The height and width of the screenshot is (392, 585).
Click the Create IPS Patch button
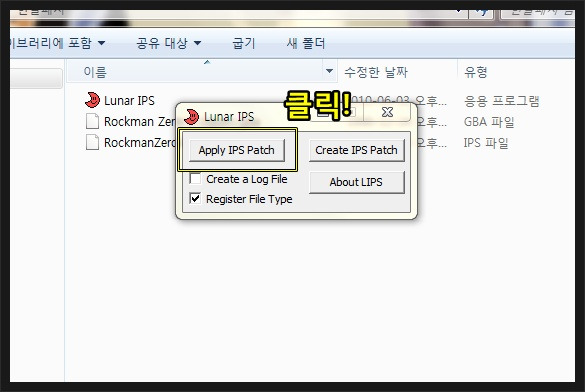tap(357, 150)
